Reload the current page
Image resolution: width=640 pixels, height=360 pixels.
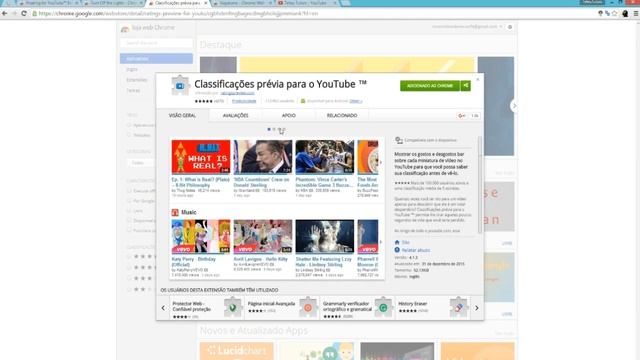24,13
